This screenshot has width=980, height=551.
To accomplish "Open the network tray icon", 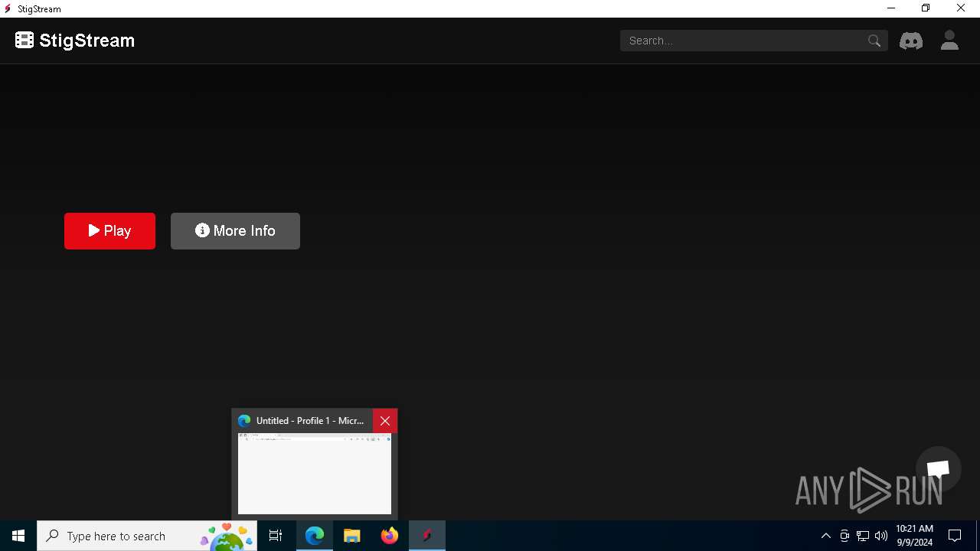I will [863, 536].
